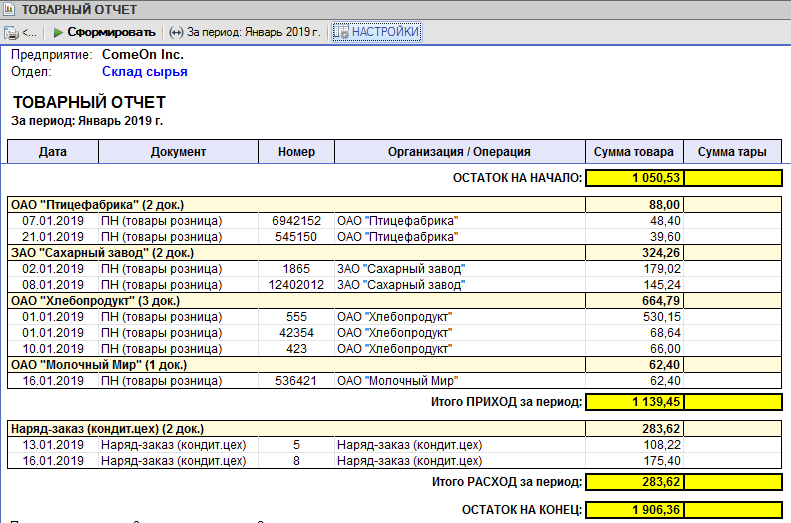Generate report with Сформировать button
This screenshot has height=523, width=791.
(x=104, y=32)
